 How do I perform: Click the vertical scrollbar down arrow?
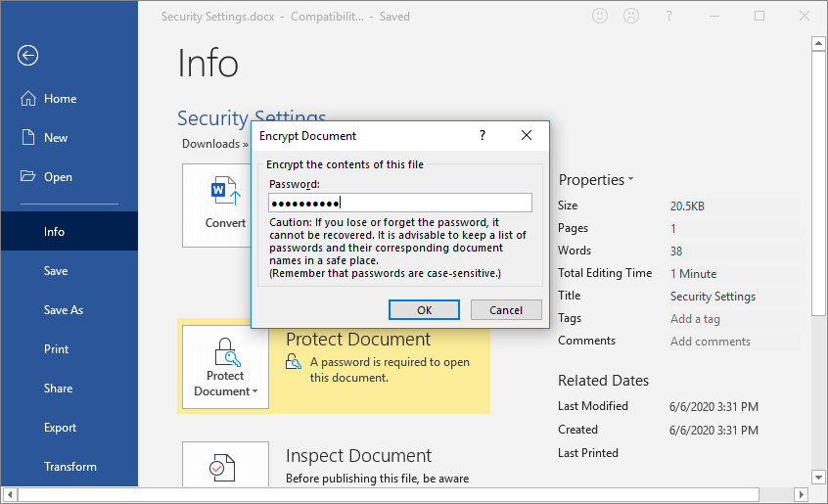click(818, 479)
